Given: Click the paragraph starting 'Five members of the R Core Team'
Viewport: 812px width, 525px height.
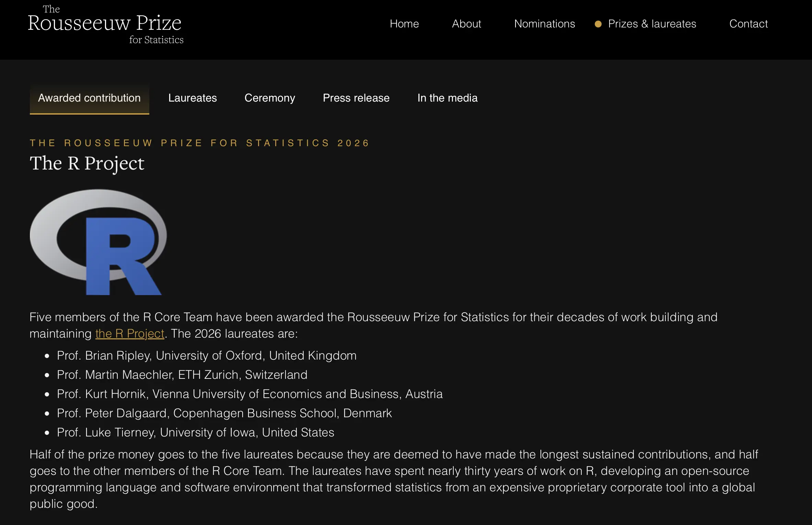Looking at the screenshot, I should [374, 325].
